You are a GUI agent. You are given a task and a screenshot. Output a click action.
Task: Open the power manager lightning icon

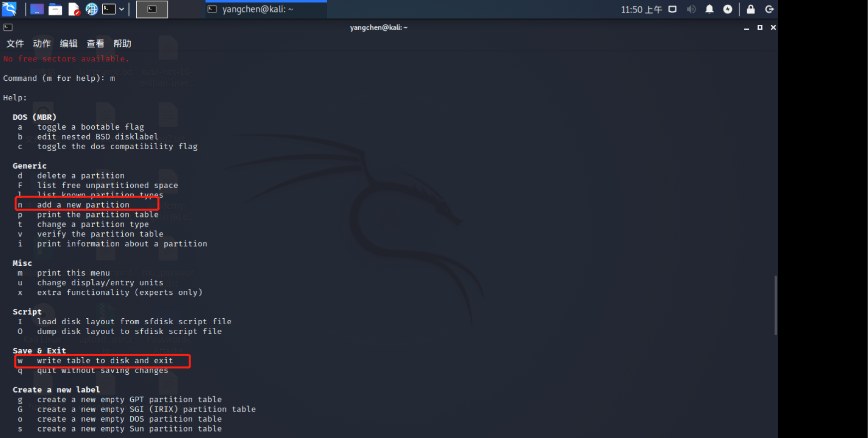[728, 9]
